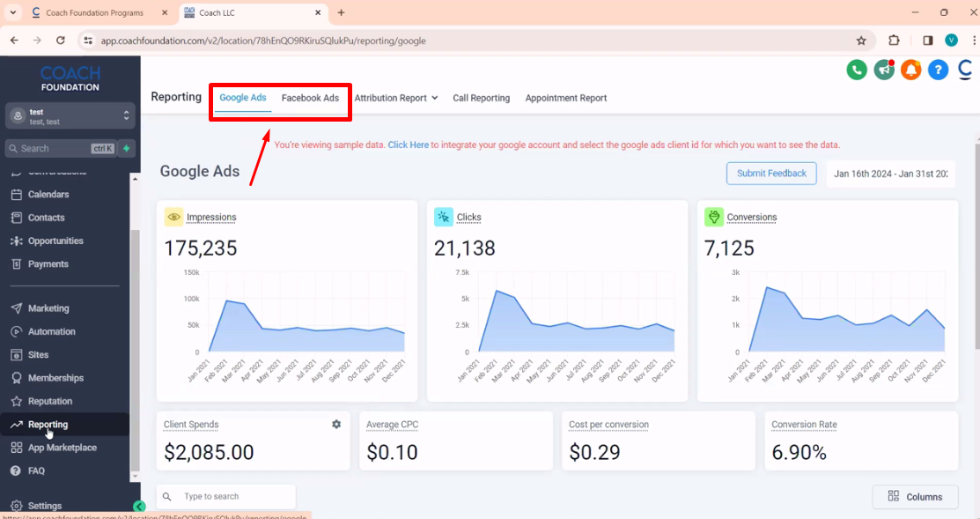The height and width of the screenshot is (519, 980).
Task: Open a new browser tab
Action: coord(341,12)
